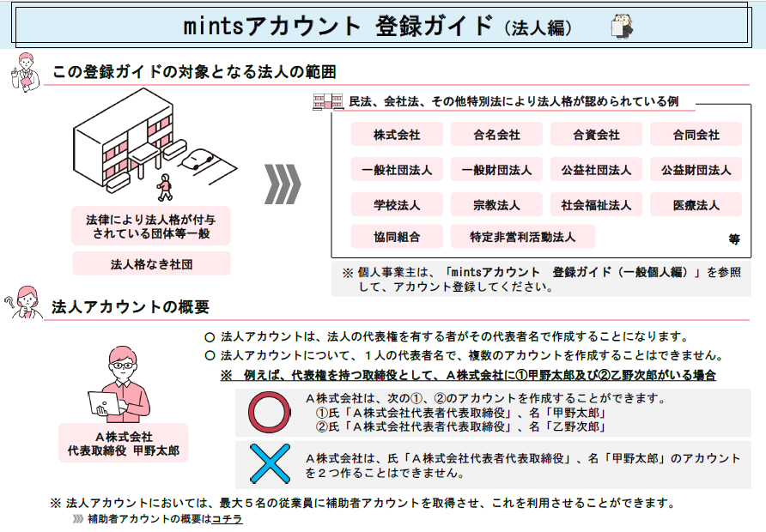Click the 法人格なき社団 box

[x=151, y=263]
